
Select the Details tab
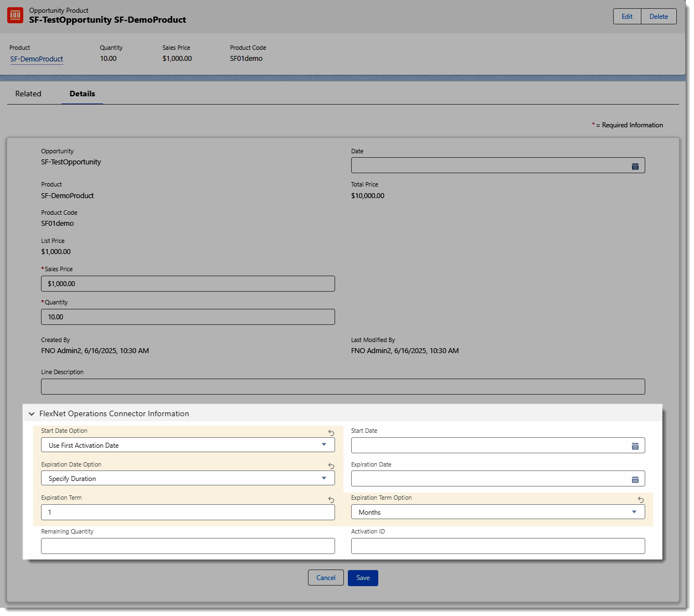[x=82, y=94]
